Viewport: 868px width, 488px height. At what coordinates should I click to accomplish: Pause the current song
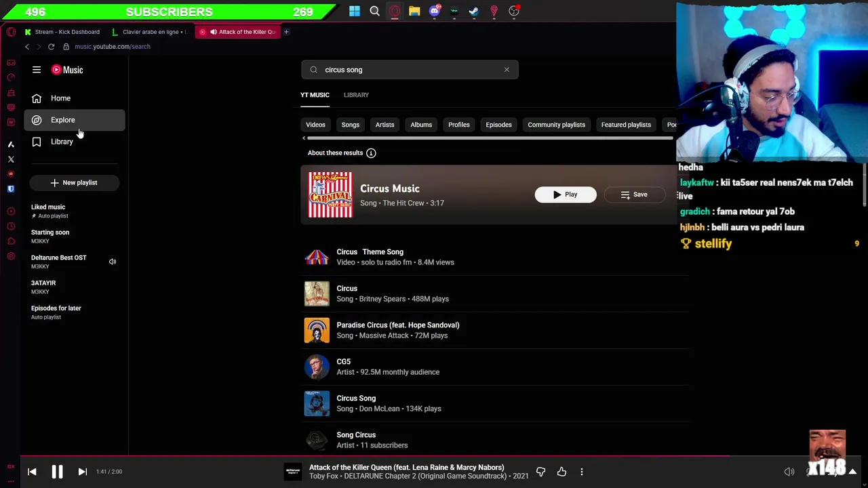tap(57, 472)
